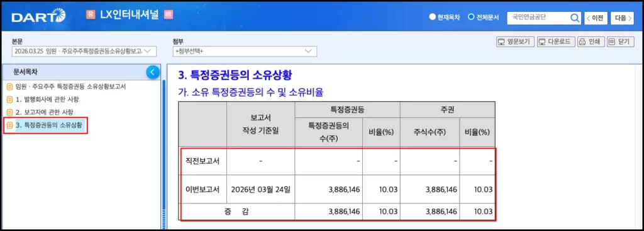The width and height of the screenshot is (644, 231).
Task: Select 전체문서 radio button
Action: [x=471, y=18]
